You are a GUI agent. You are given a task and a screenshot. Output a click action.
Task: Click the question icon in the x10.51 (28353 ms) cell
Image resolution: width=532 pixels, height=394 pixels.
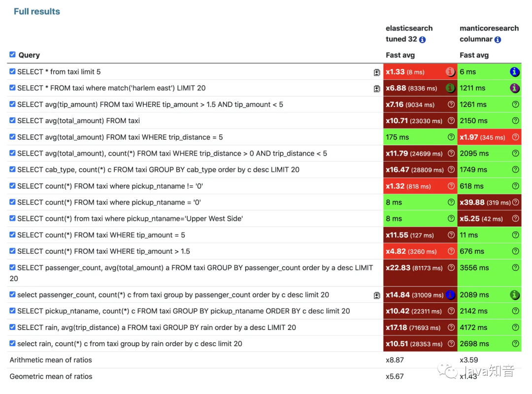[x=451, y=344]
